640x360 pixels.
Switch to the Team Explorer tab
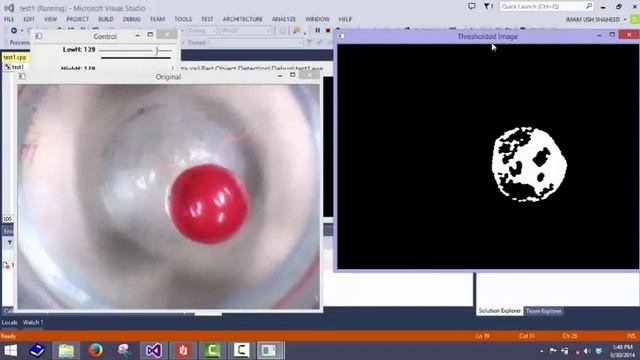pos(544,311)
